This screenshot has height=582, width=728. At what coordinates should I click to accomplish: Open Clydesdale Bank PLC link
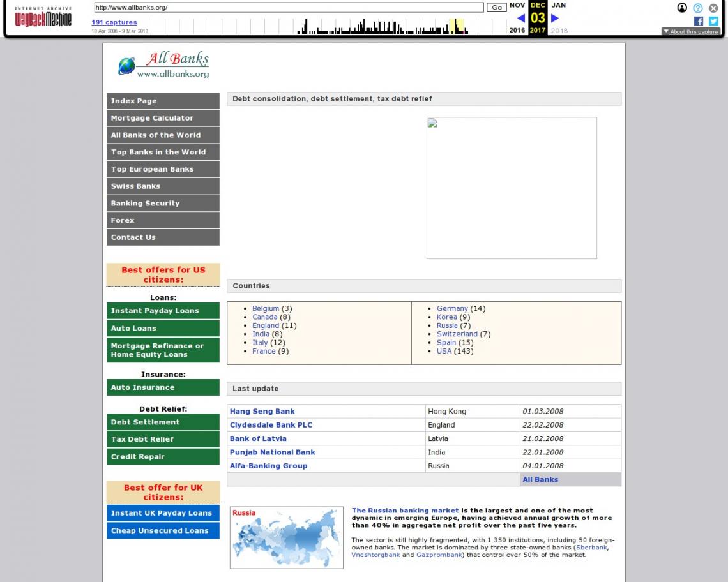pyautogui.click(x=271, y=425)
